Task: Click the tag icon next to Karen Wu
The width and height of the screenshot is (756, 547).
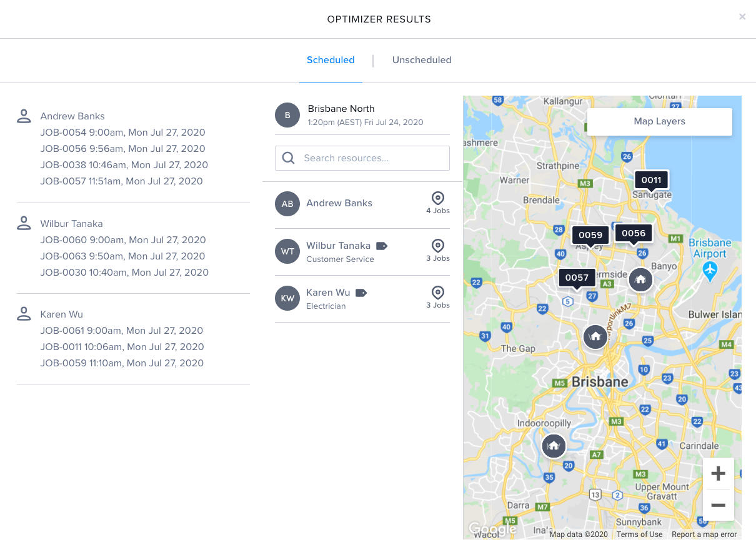Action: pyautogui.click(x=361, y=293)
